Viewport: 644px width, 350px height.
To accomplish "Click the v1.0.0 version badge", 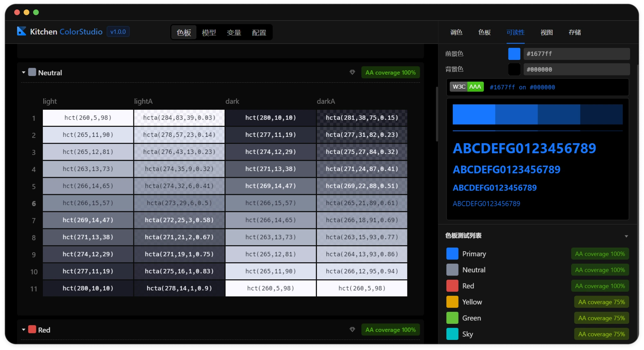I will click(118, 32).
